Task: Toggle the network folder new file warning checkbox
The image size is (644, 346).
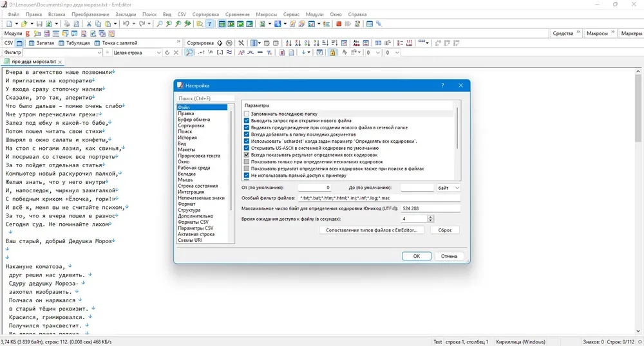Action: coord(247,127)
